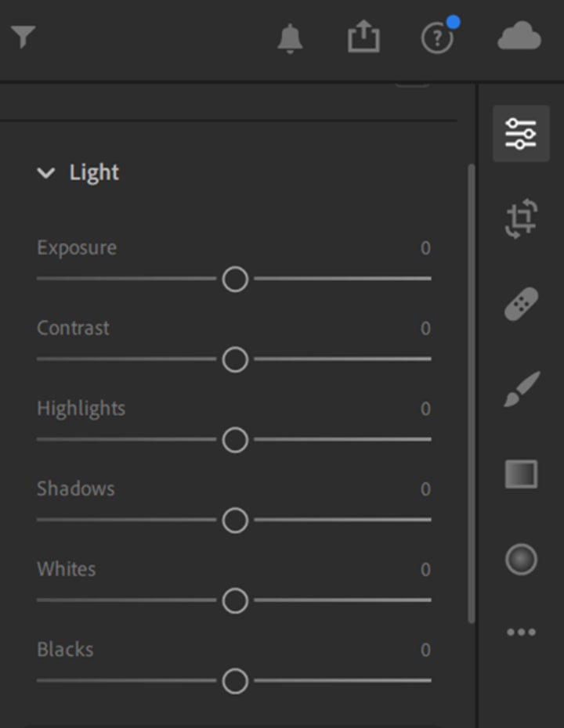Select the Brush tool
The width and height of the screenshot is (564, 728).
tap(521, 389)
